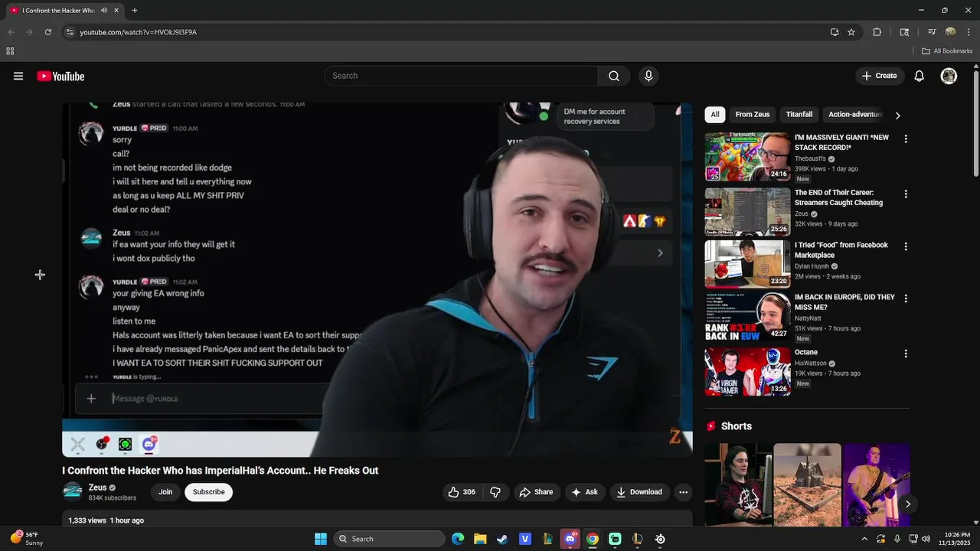Open File Explorer from taskbar
The width and height of the screenshot is (980, 551).
click(x=480, y=539)
